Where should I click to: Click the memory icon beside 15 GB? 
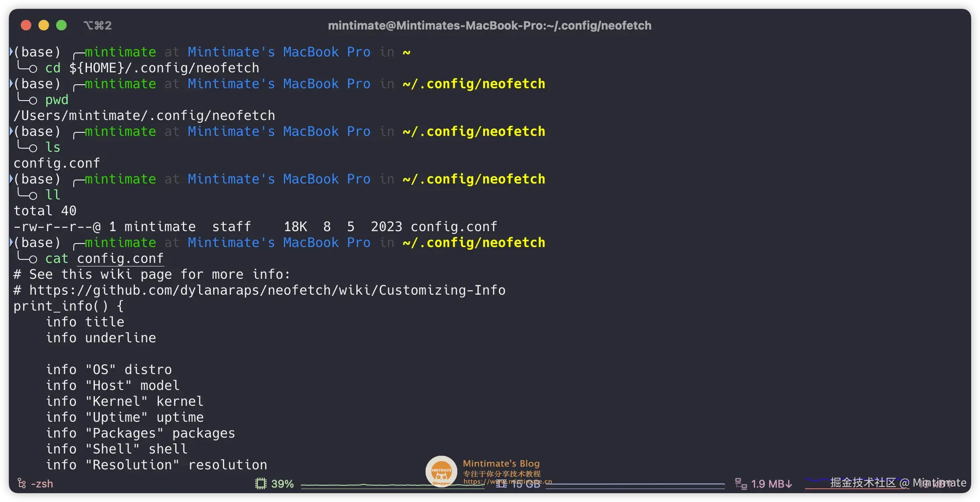point(501,484)
